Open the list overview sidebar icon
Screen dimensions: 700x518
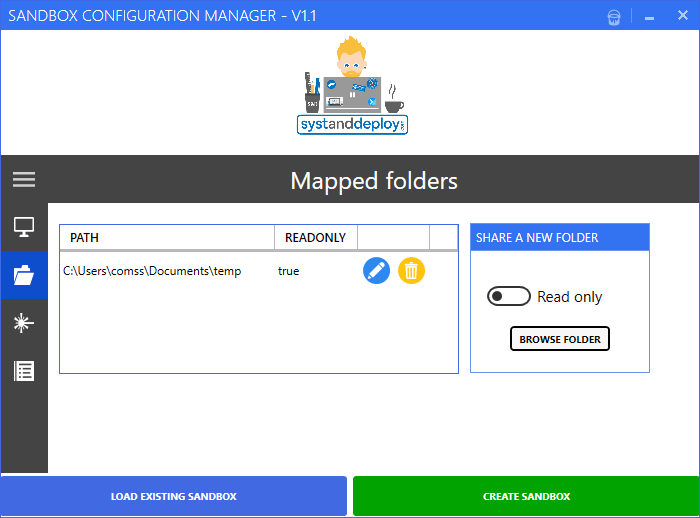click(24, 371)
